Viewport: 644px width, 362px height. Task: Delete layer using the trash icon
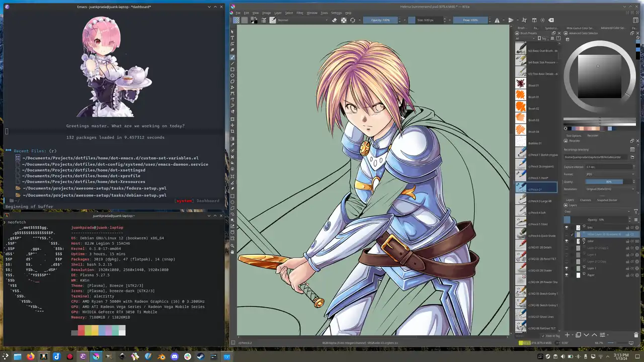coord(636,335)
